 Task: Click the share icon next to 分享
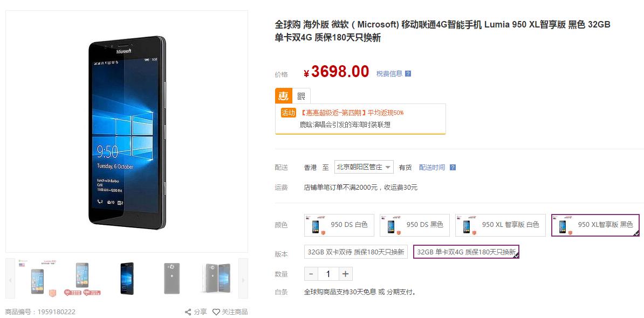[x=187, y=312]
